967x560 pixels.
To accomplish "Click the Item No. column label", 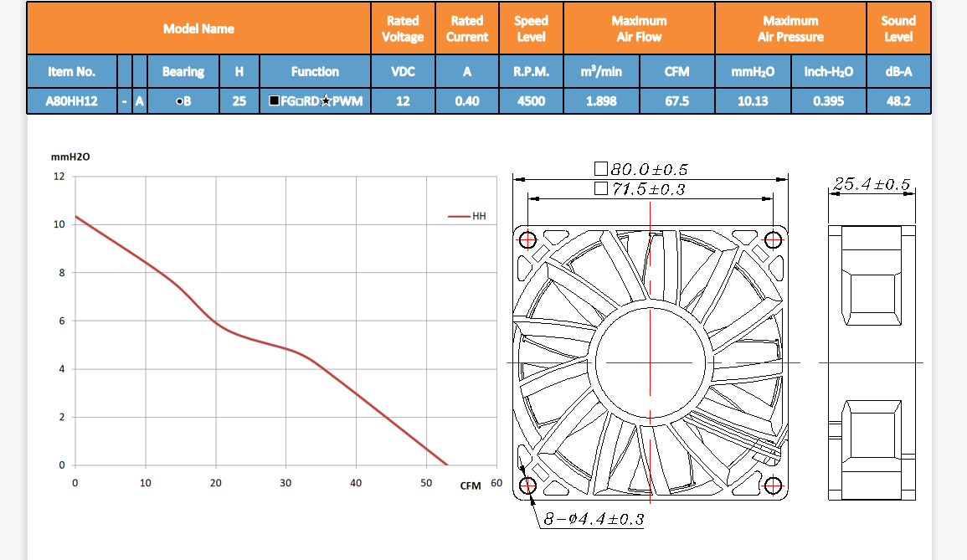I will [x=72, y=72].
